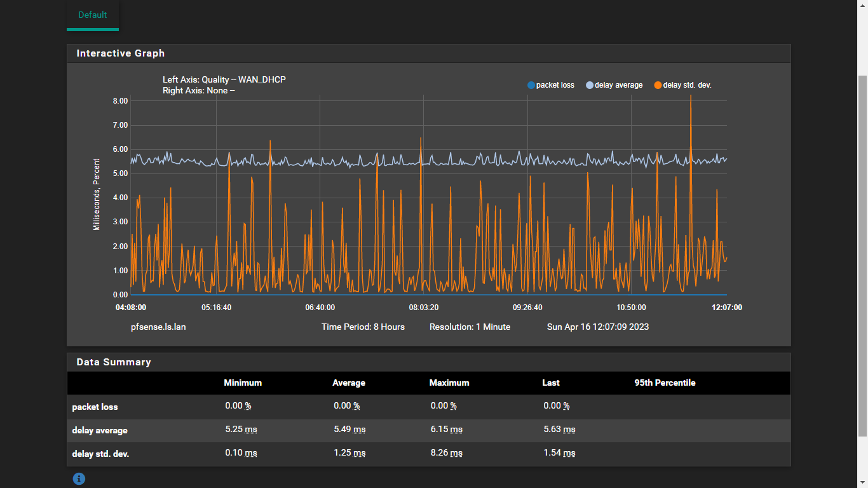Click the 6.15 ms maximum delay average value

click(x=447, y=430)
